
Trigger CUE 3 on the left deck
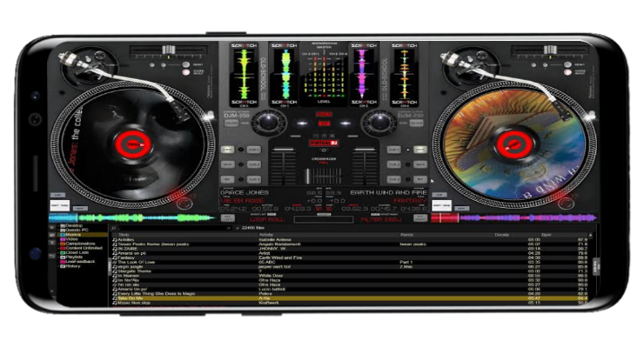coord(254,179)
